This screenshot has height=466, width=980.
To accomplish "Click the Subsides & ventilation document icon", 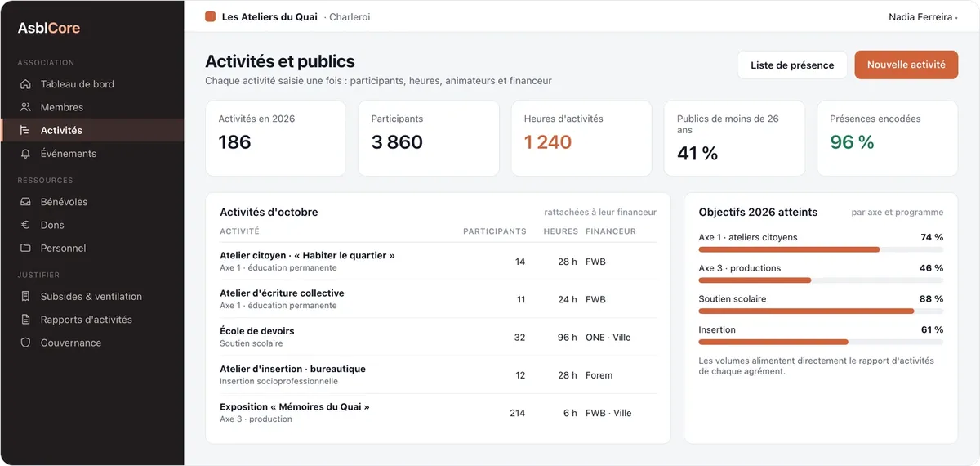I will point(25,297).
